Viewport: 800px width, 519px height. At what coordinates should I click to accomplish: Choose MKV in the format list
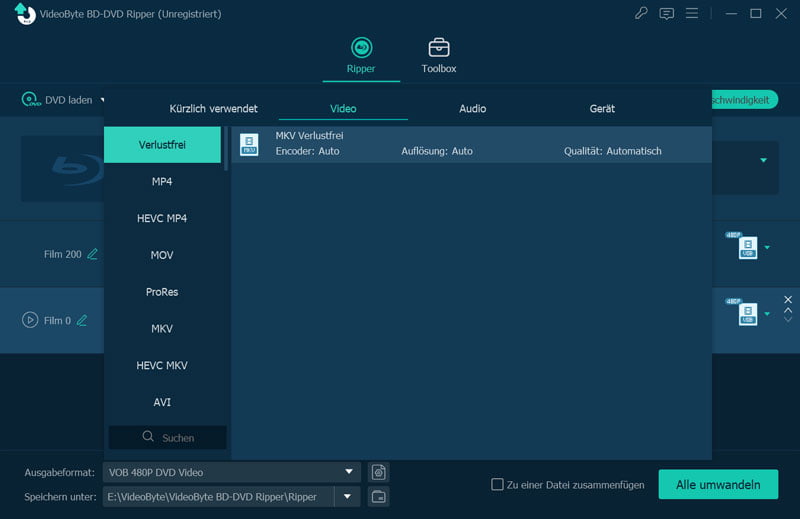tap(162, 329)
